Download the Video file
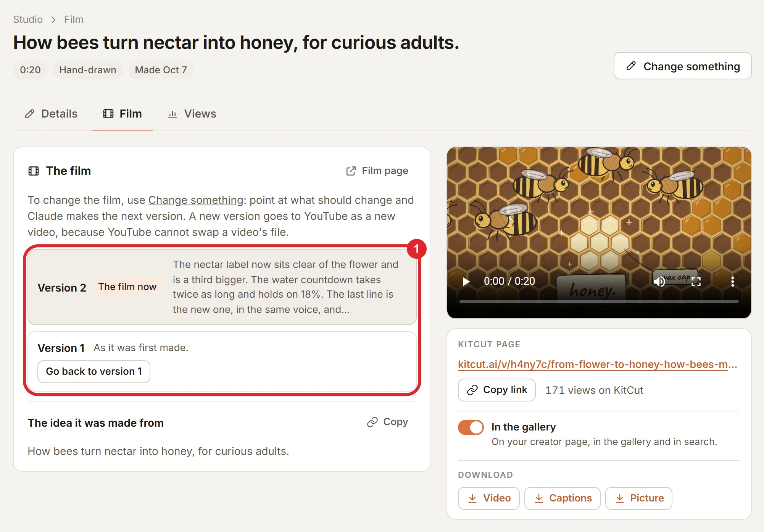 pyautogui.click(x=489, y=498)
